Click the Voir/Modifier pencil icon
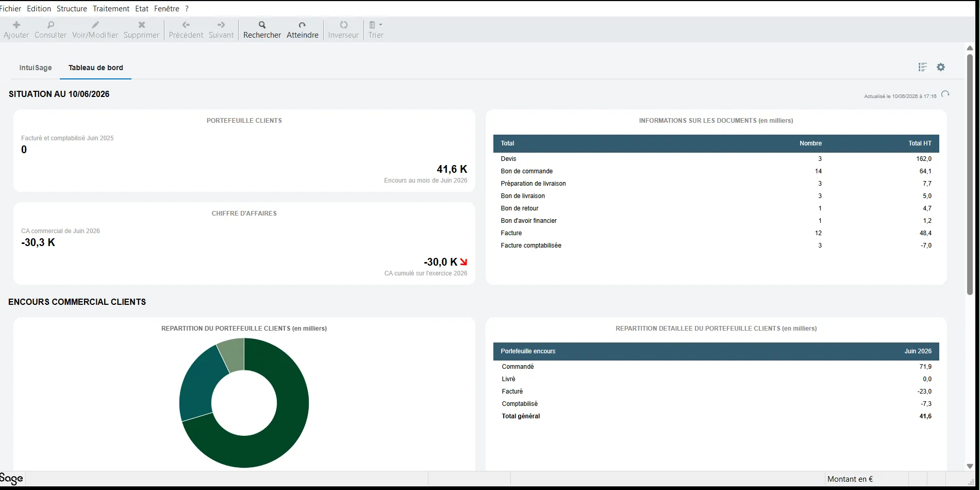Screen dimensions: 980x490 [95, 25]
